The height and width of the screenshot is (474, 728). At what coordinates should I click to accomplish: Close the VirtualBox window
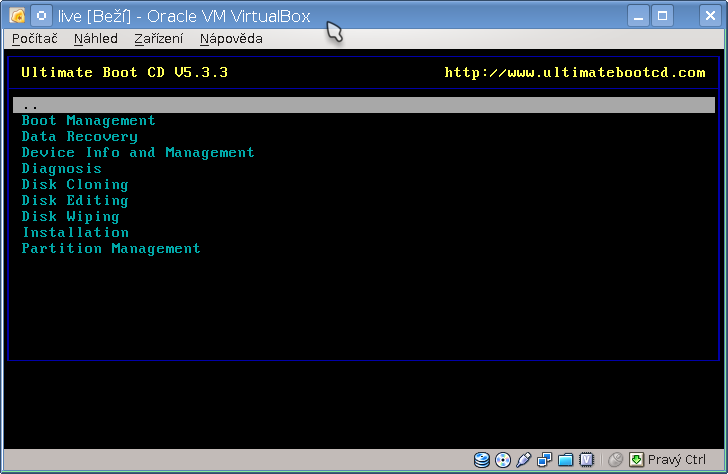(x=710, y=16)
